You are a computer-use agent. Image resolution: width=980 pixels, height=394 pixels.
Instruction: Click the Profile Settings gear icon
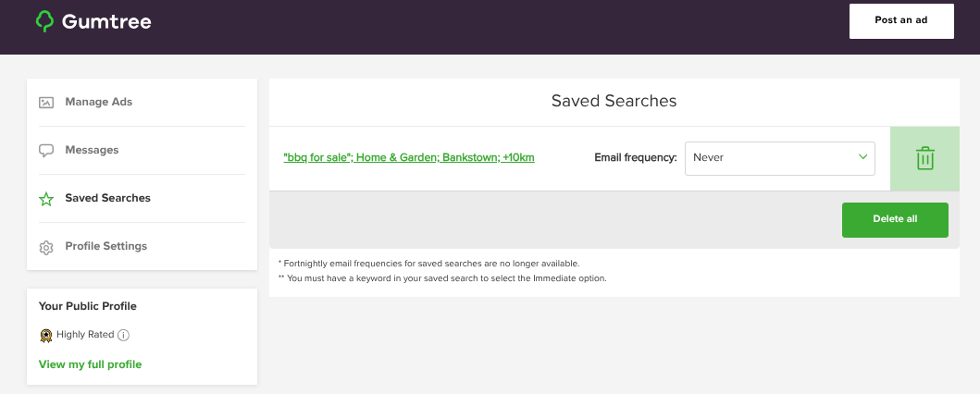(46, 247)
